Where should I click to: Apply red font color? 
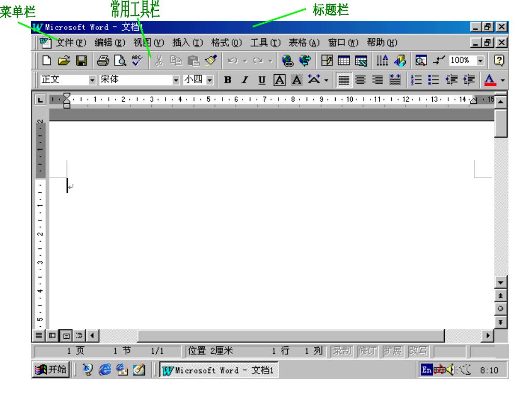(489, 80)
